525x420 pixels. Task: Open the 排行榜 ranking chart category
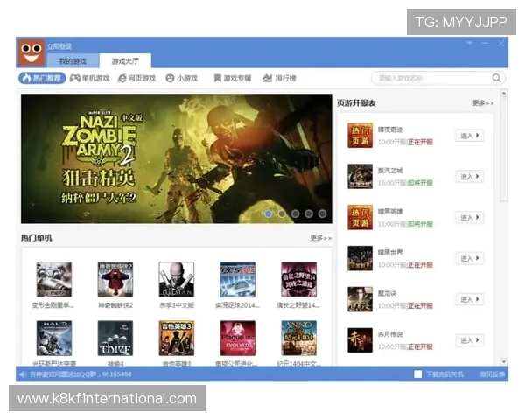279,78
